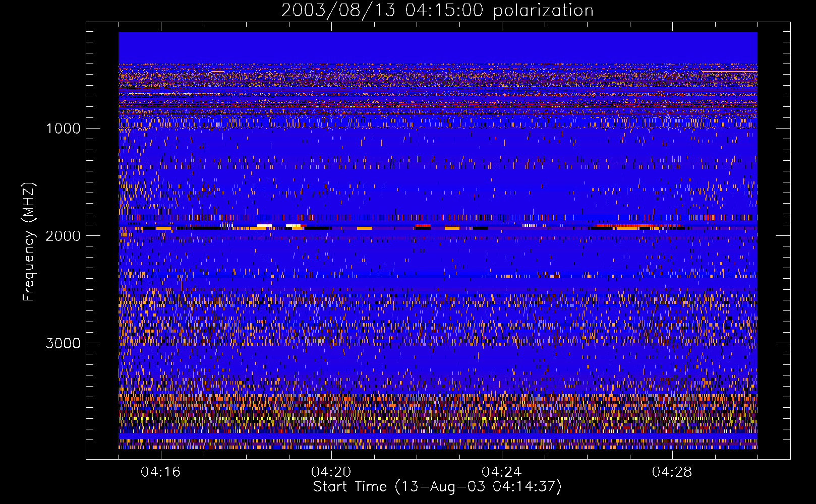
Task: Click the 2000 frequency tick label
Action: [63, 236]
